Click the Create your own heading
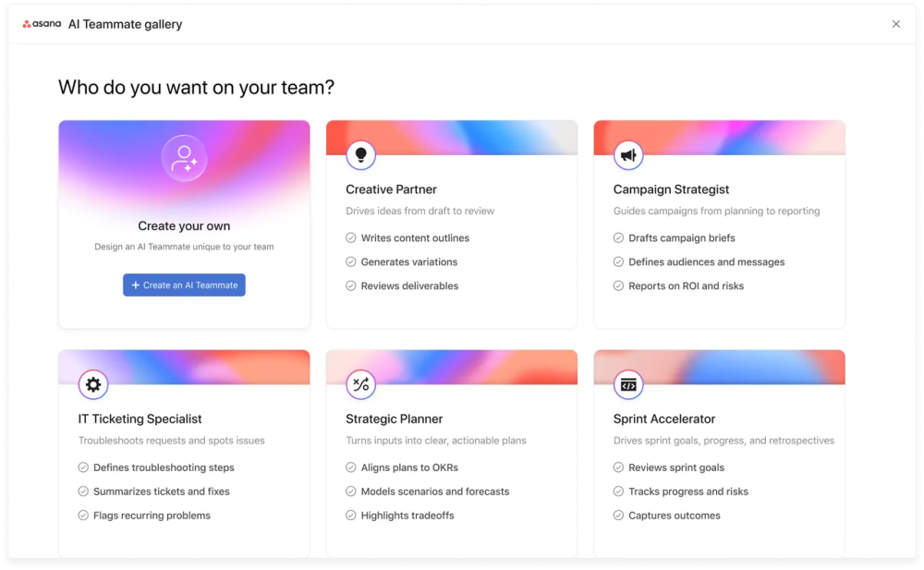The image size is (924, 570). pos(184,225)
